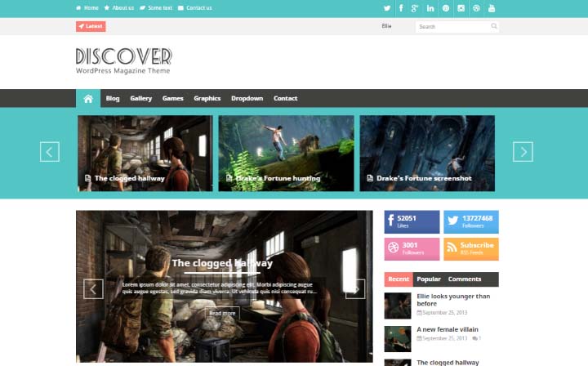Open the Graphics menu item
This screenshot has width=588, height=366.
point(207,98)
